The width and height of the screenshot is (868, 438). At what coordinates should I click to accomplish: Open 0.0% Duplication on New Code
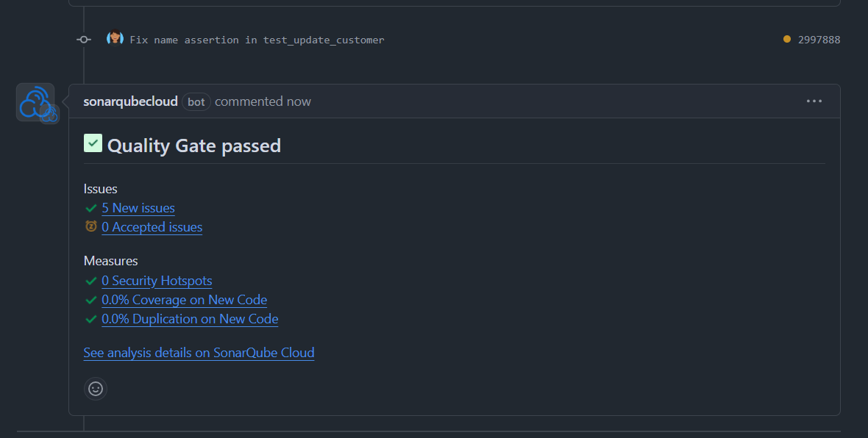(190, 319)
